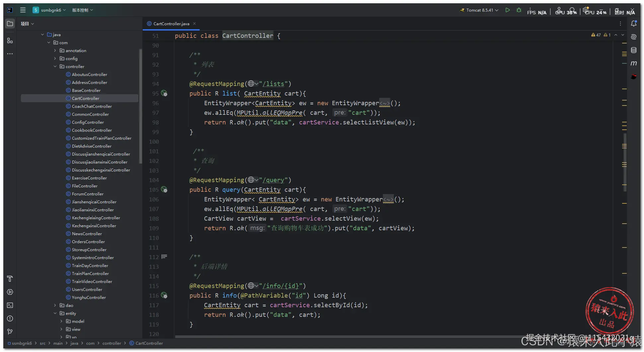Collapse the controller folder in project tree
The height and width of the screenshot is (352, 644).
55,67
